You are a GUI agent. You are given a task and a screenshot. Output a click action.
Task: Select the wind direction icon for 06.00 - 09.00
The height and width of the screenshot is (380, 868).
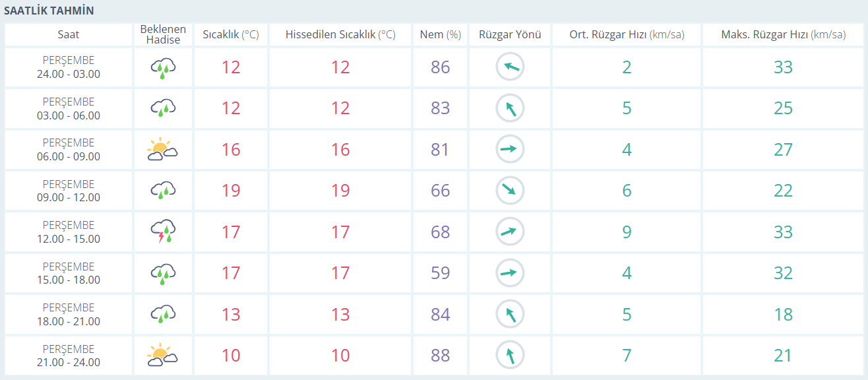(510, 150)
